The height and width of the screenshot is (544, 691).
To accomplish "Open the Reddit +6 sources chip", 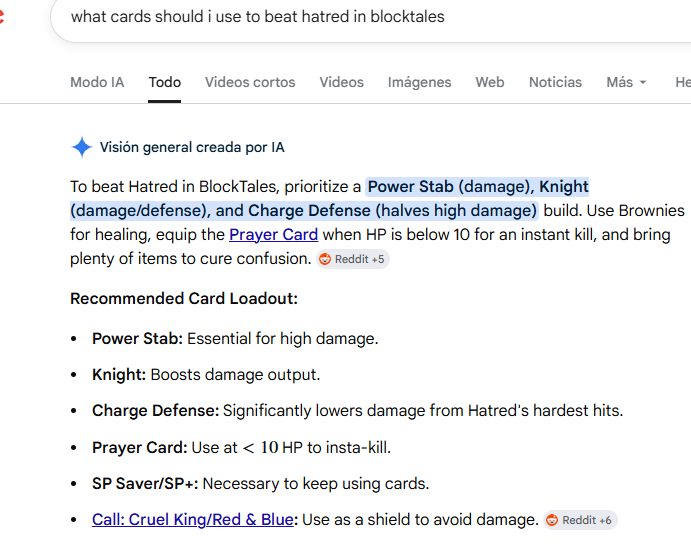I will tap(580, 520).
